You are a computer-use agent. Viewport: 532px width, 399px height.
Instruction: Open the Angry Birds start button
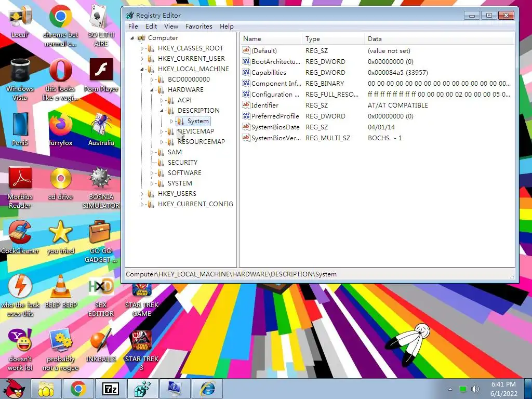(x=14, y=389)
